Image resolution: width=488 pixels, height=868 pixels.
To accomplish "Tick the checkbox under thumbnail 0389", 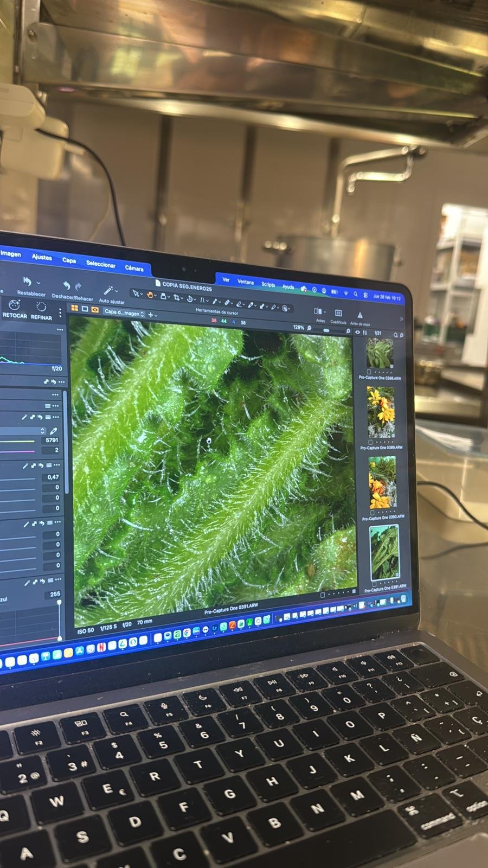I will (x=370, y=442).
